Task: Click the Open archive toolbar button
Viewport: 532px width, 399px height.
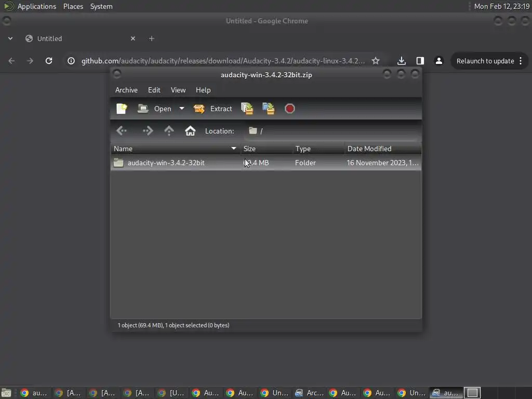Action: click(x=155, y=109)
